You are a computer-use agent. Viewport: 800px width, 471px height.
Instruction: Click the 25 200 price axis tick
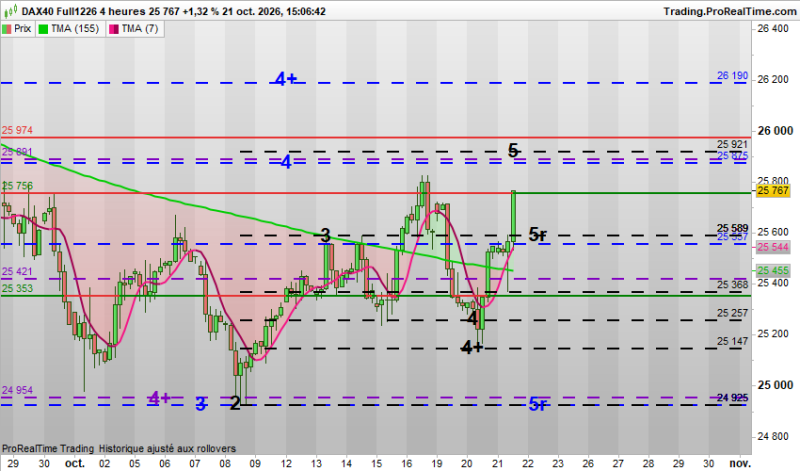773,334
